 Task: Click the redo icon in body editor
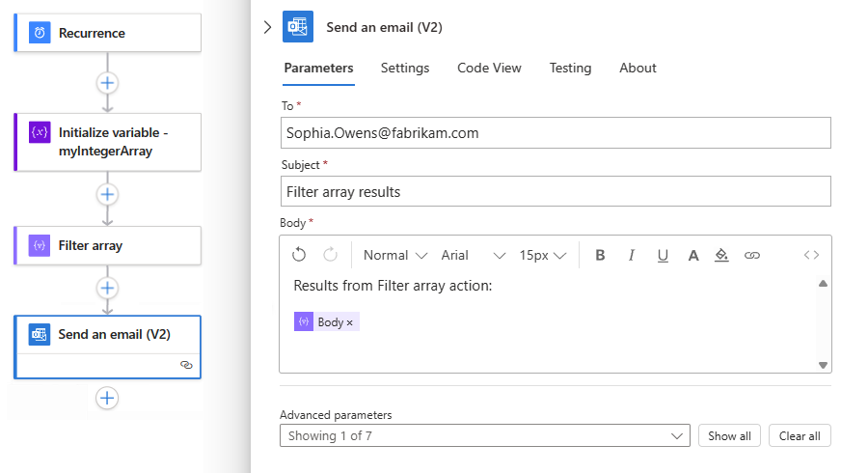coord(330,255)
